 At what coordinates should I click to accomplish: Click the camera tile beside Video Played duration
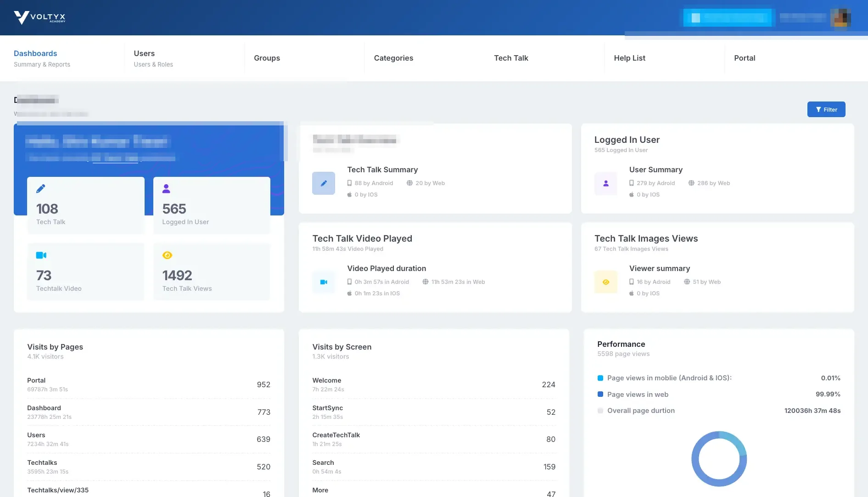[324, 282]
